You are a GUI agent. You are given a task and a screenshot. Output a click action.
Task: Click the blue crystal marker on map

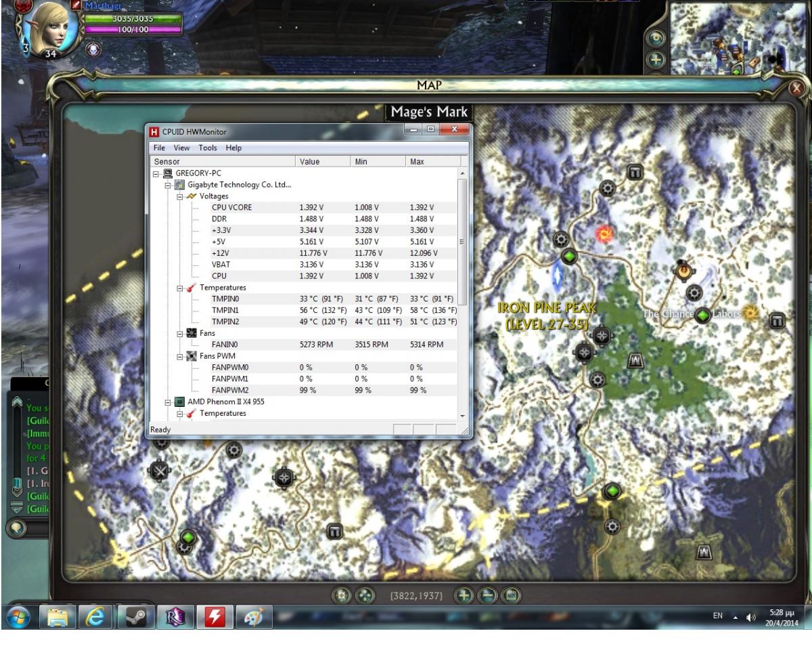pyautogui.click(x=558, y=276)
